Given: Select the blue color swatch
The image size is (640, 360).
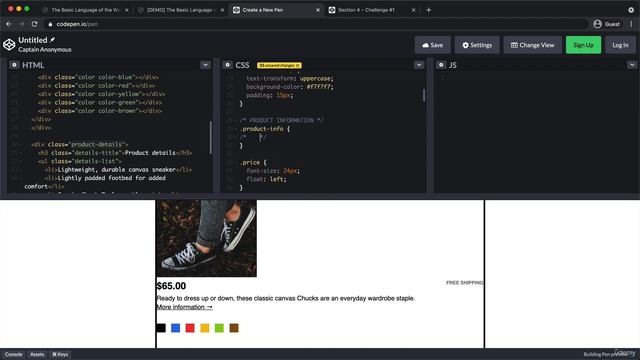Looking at the screenshot, I should click(176, 328).
